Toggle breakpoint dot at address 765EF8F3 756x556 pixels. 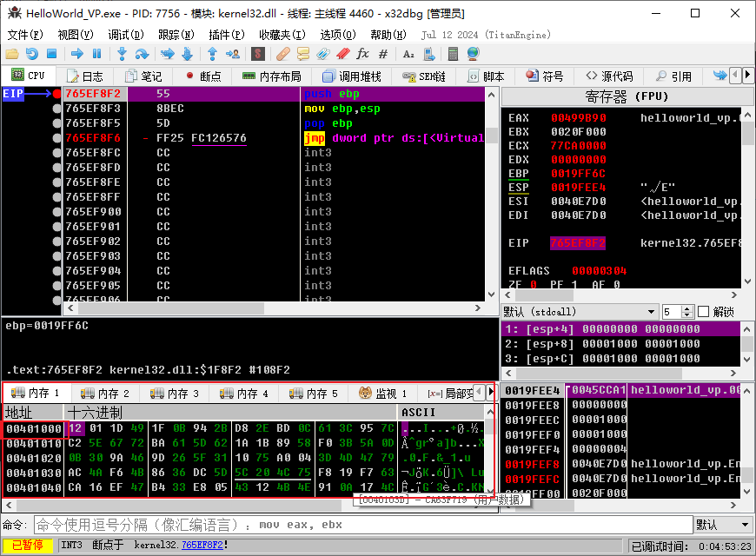coord(57,109)
